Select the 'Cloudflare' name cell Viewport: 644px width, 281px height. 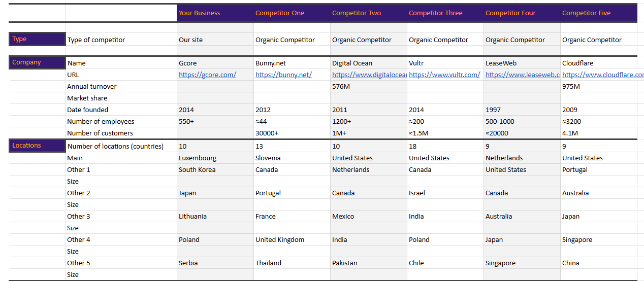599,63
